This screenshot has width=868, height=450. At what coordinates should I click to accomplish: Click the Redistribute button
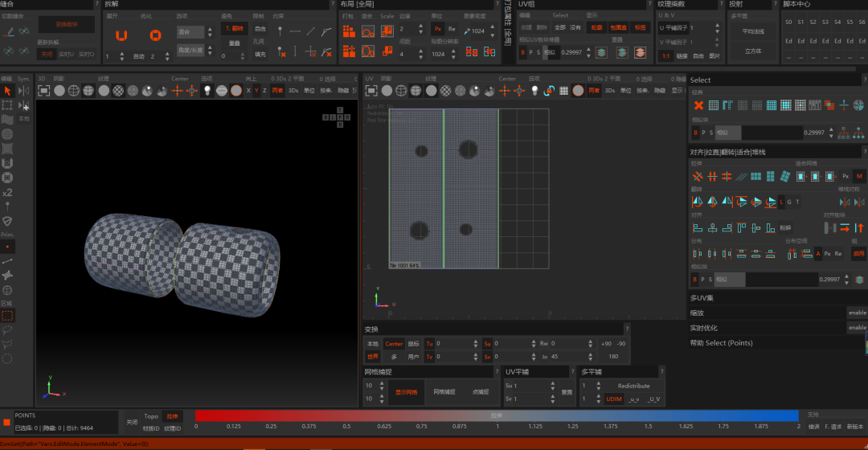[634, 386]
